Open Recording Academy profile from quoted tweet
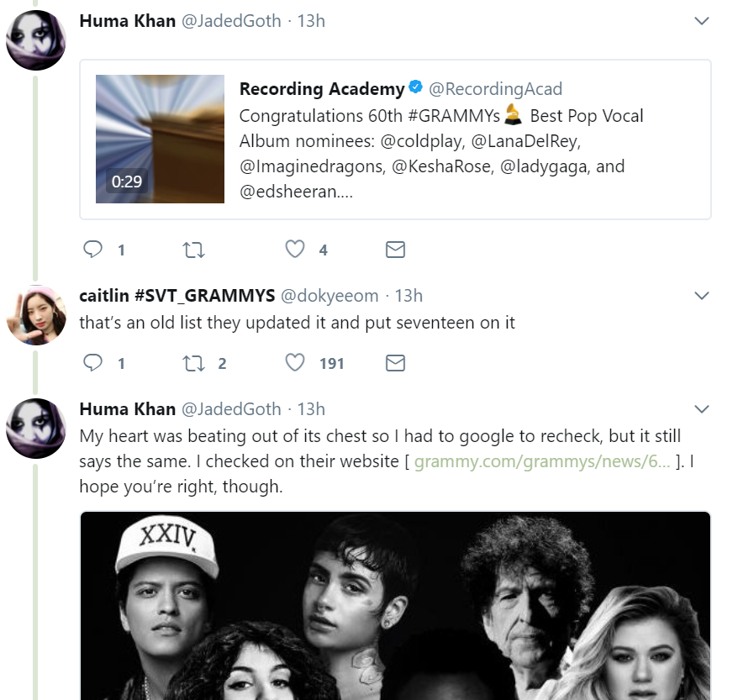This screenshot has height=700, width=738. pos(321,89)
